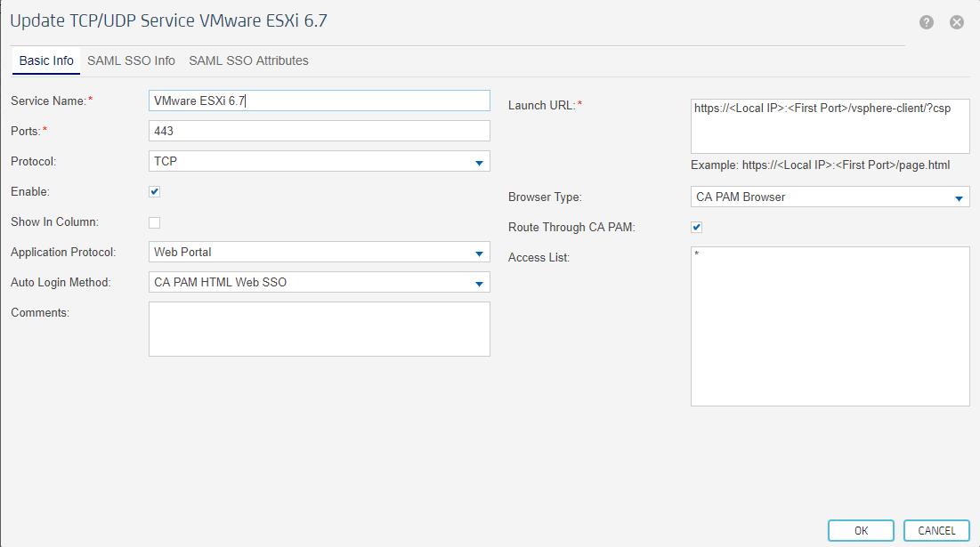980x547 pixels.
Task: Click inside the Service Name field
Action: (318, 101)
